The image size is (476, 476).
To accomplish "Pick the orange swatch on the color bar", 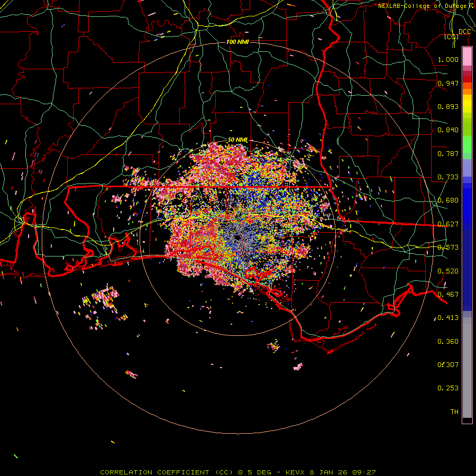I will (x=467, y=91).
